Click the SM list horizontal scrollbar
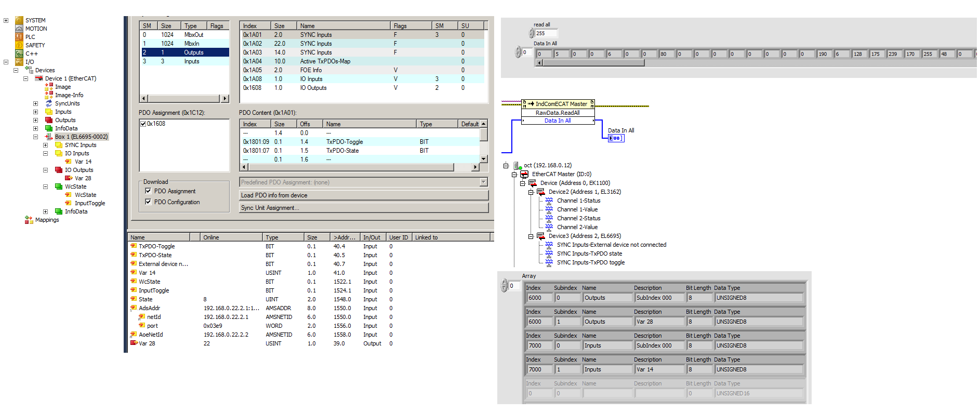Viewport: 980px width, 413px height. tap(184, 98)
